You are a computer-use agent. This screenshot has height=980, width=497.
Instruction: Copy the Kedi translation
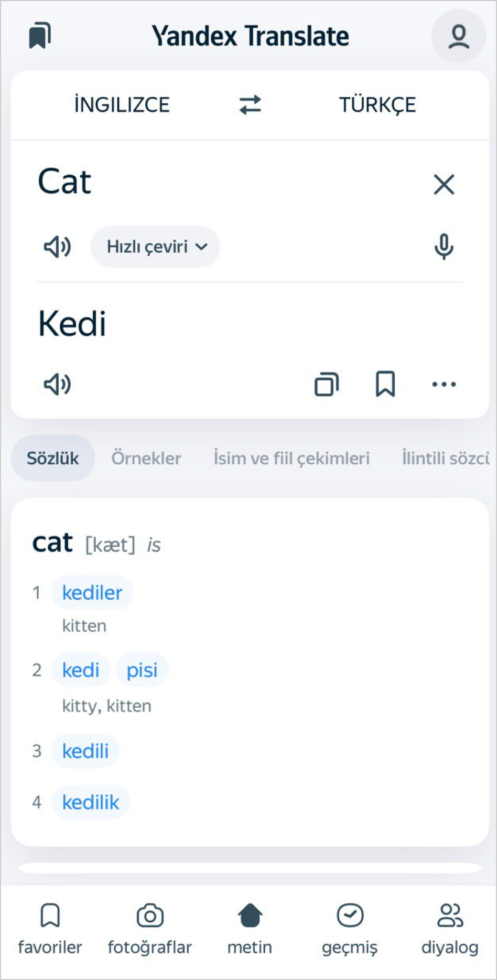click(x=326, y=384)
